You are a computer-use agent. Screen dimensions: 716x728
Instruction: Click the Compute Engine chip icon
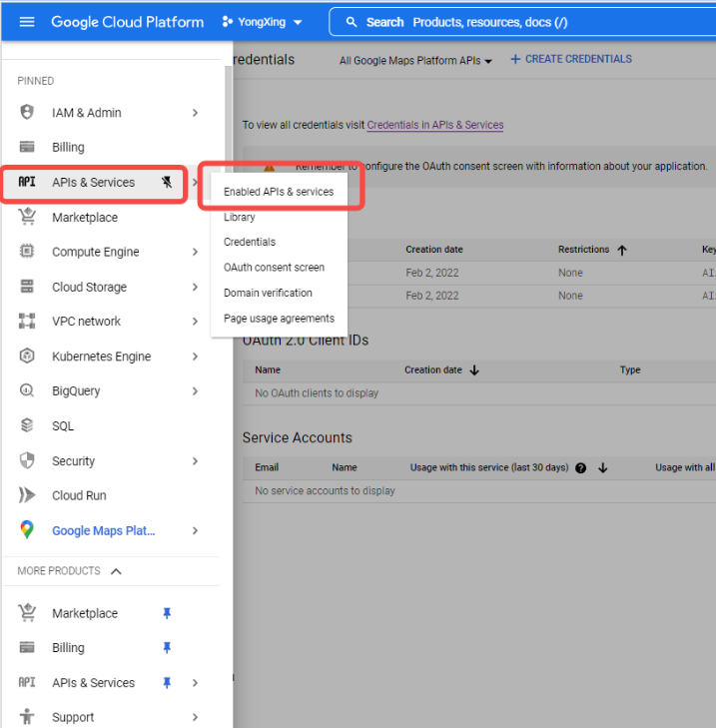point(27,252)
